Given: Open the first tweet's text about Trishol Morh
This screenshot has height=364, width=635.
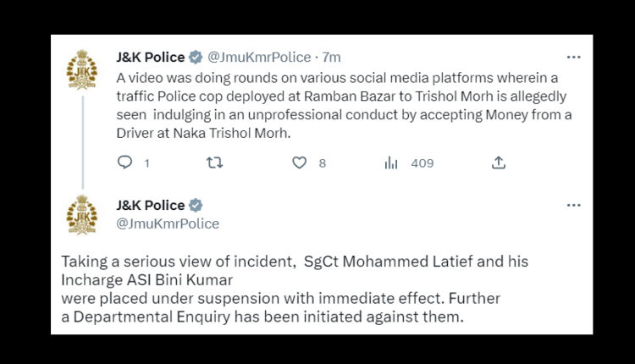Looking at the screenshot, I should 339,106.
